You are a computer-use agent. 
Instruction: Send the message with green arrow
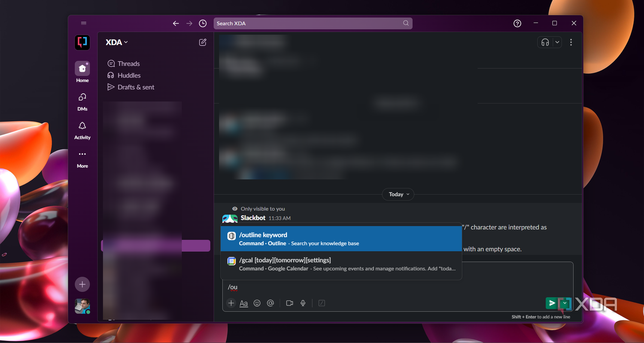click(x=552, y=303)
